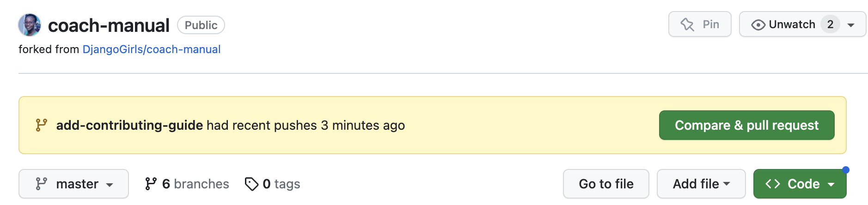The image size is (868, 205).
Task: Click the tag icon next to 0 tags
Action: click(251, 184)
